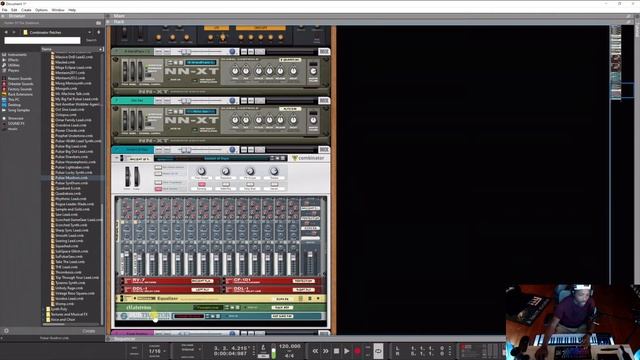Toggle the first red Combinator button under knobs
Image resolution: width=640 pixels, height=360 pixels.
(202, 184)
